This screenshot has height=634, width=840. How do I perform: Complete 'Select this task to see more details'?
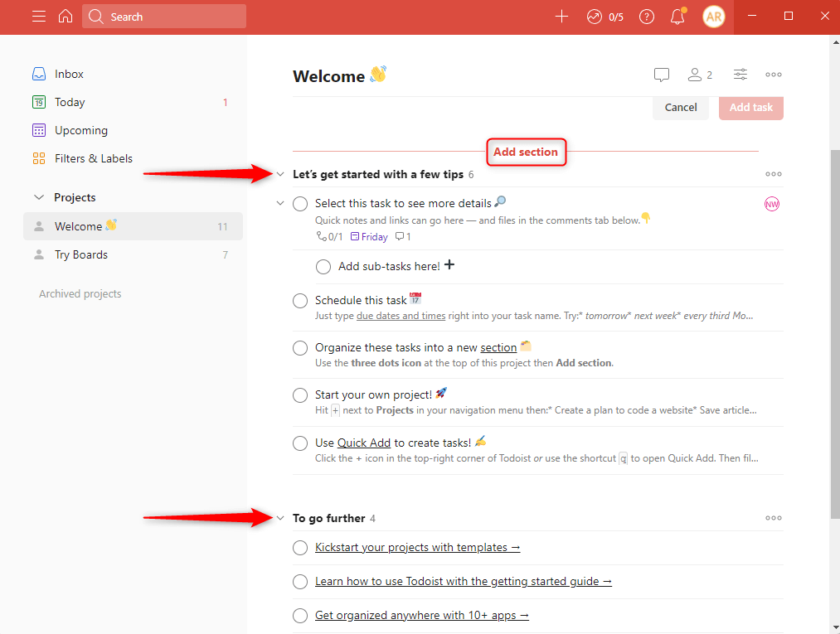coord(300,204)
